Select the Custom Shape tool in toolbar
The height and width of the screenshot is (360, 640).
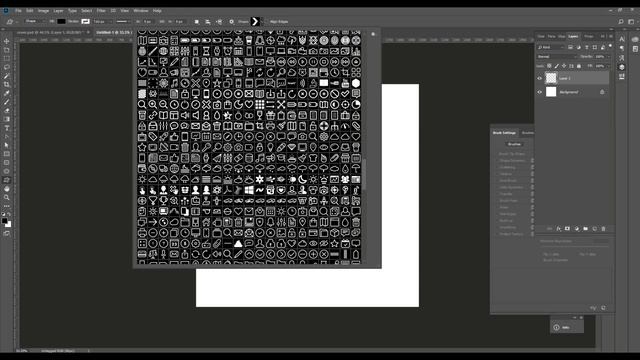(7, 180)
